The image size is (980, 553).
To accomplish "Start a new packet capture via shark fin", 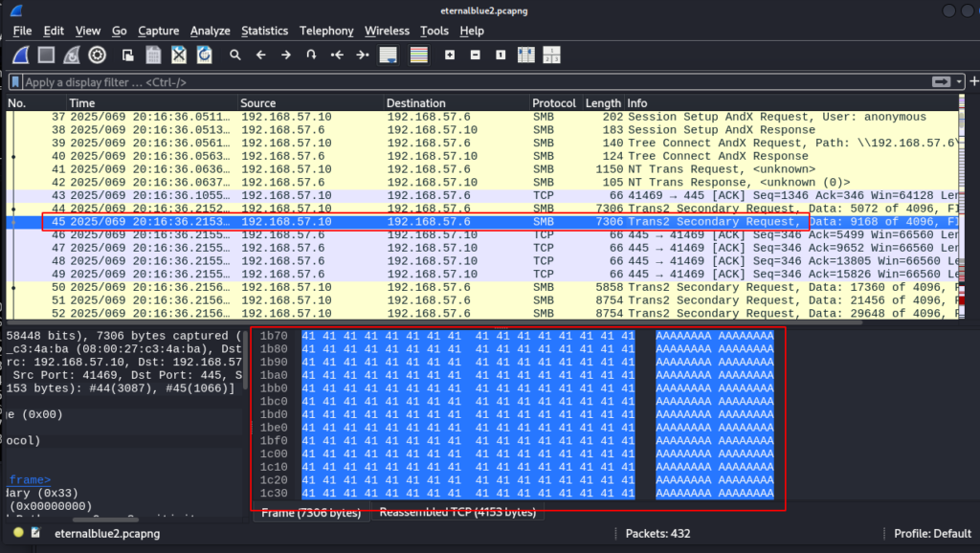I will (21, 55).
